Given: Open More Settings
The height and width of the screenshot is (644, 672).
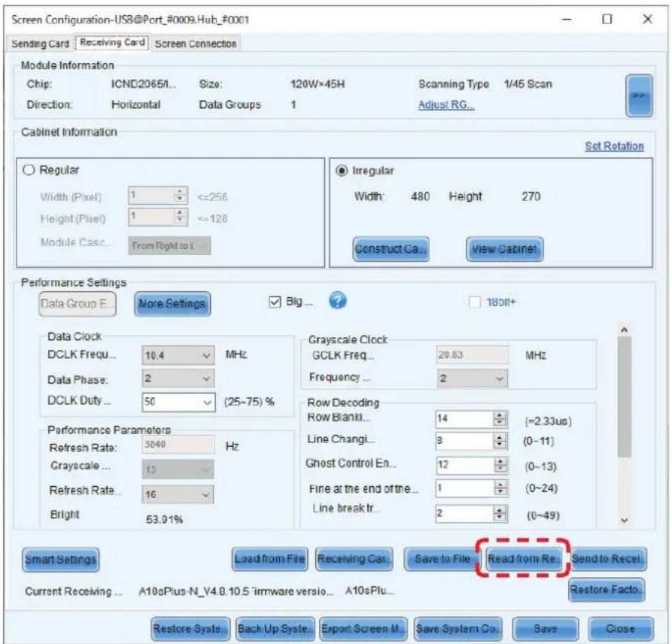Looking at the screenshot, I should point(172,304).
